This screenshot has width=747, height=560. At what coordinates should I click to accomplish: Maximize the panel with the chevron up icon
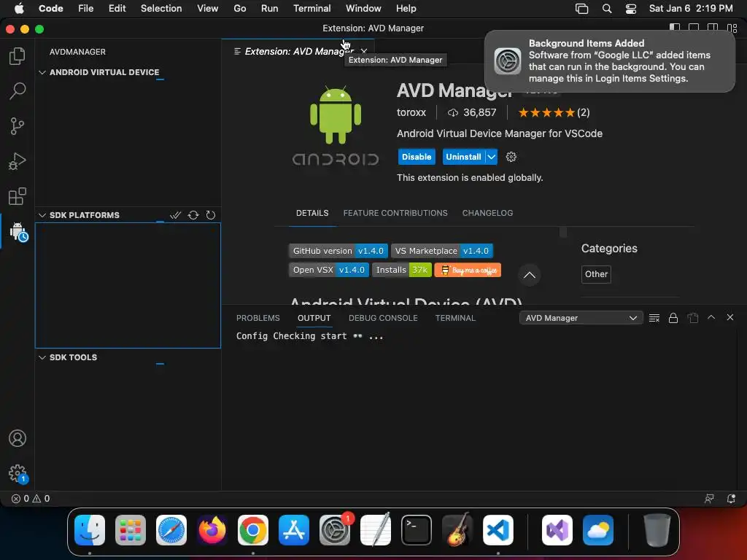(711, 317)
